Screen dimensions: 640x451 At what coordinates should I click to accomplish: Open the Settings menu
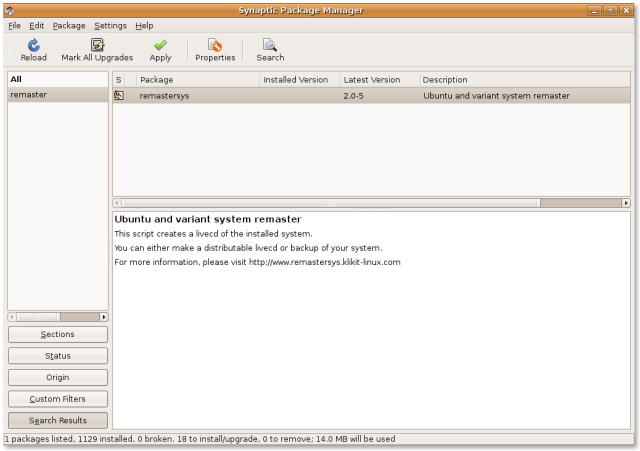(110, 25)
